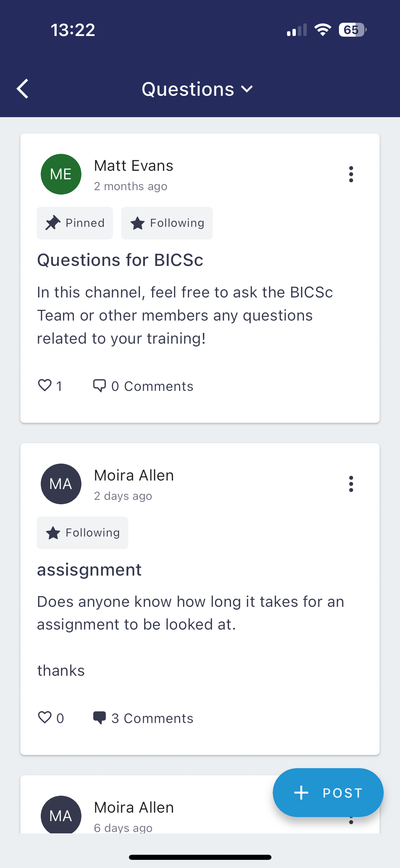400x868 pixels.
Task: Open 3 Comments on assisgnment post
Action: [143, 718]
